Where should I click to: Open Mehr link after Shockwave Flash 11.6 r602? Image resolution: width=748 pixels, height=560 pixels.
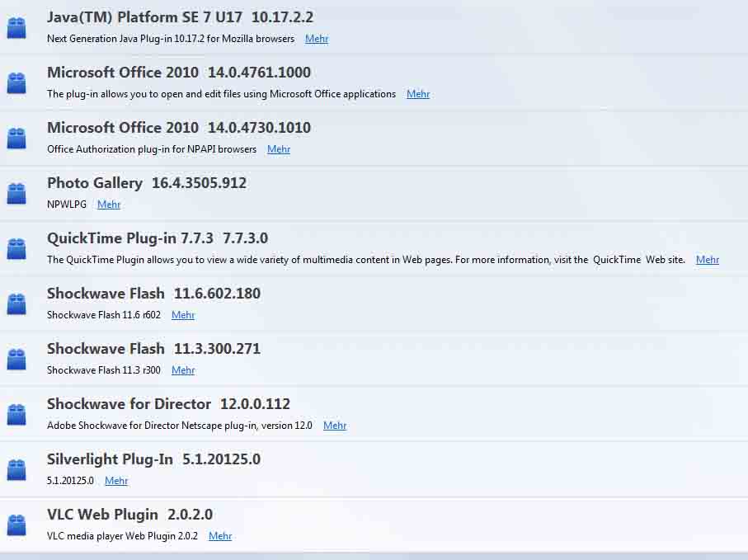click(x=183, y=315)
